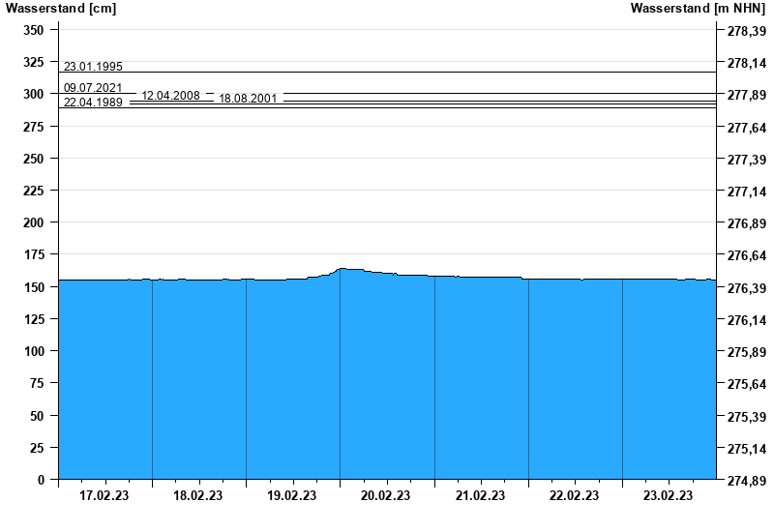Click the water level peak near 20.02.23

342,269
